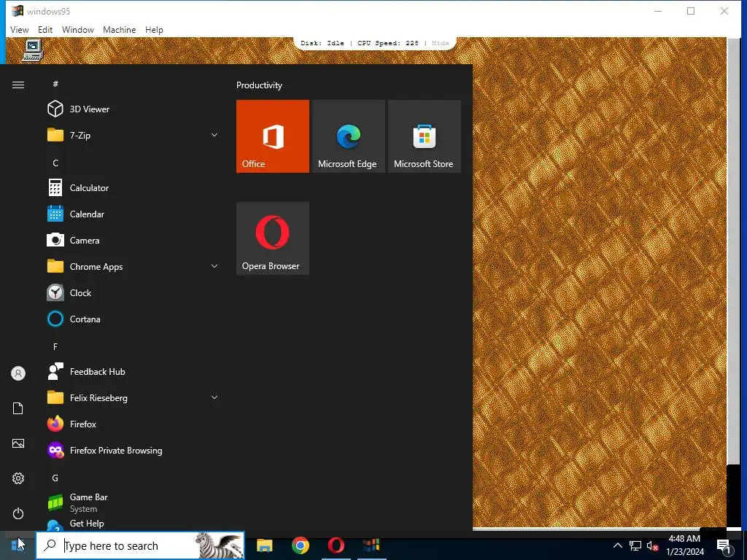This screenshot has height=560, width=747.
Task: Open the network icon in system tray
Action: pyautogui.click(x=635, y=545)
